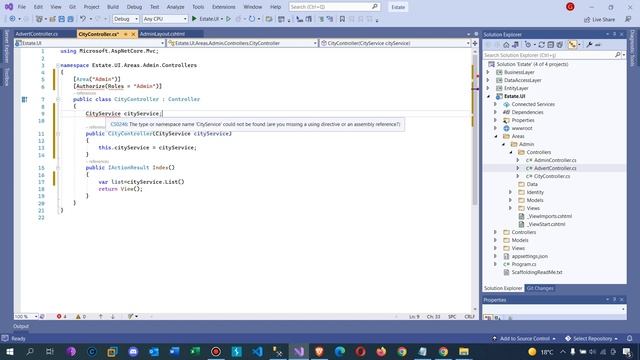Open the Extensions menu
640x360 pixels.
[224, 7]
